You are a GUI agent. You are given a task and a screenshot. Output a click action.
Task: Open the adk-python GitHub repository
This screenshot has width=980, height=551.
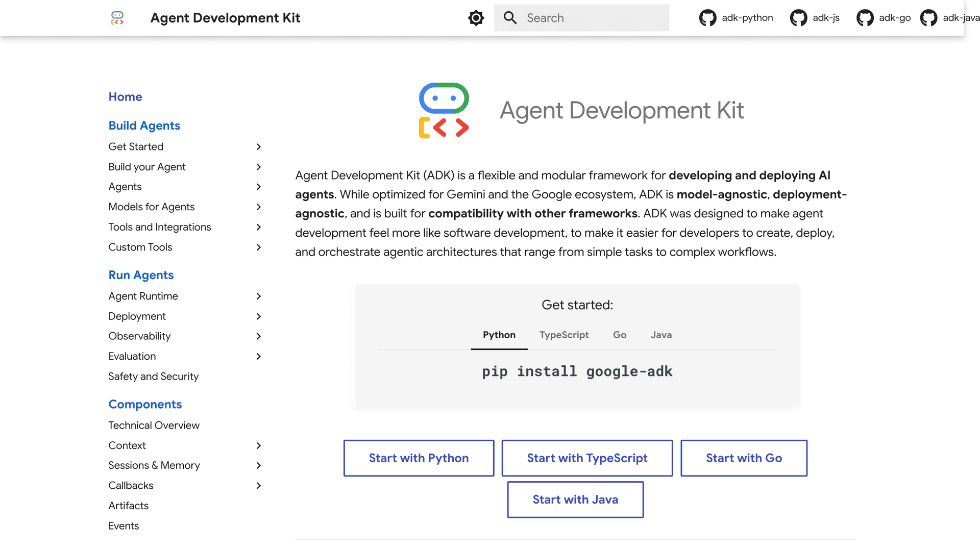pos(736,18)
